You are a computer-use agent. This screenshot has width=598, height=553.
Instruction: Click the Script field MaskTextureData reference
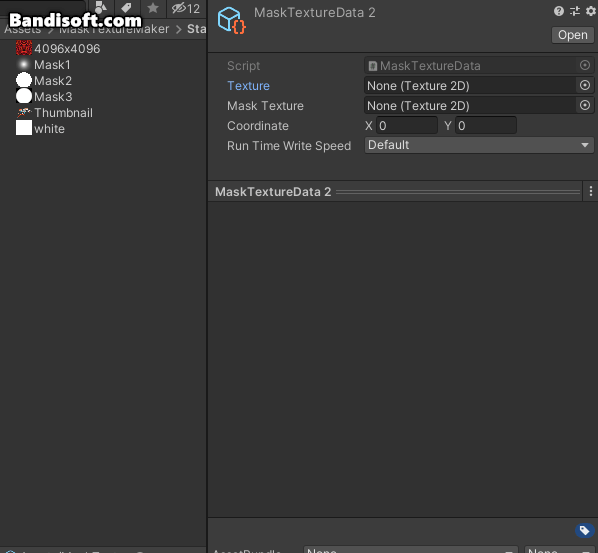(471, 66)
